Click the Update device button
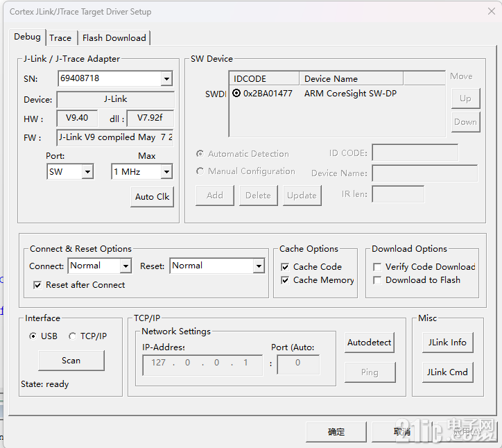This screenshot has width=502, height=448. tap(302, 196)
